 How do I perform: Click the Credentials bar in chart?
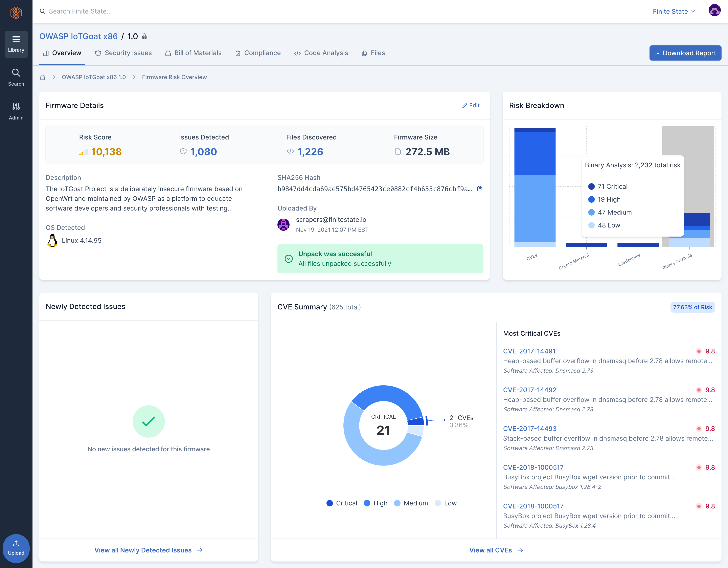point(638,245)
